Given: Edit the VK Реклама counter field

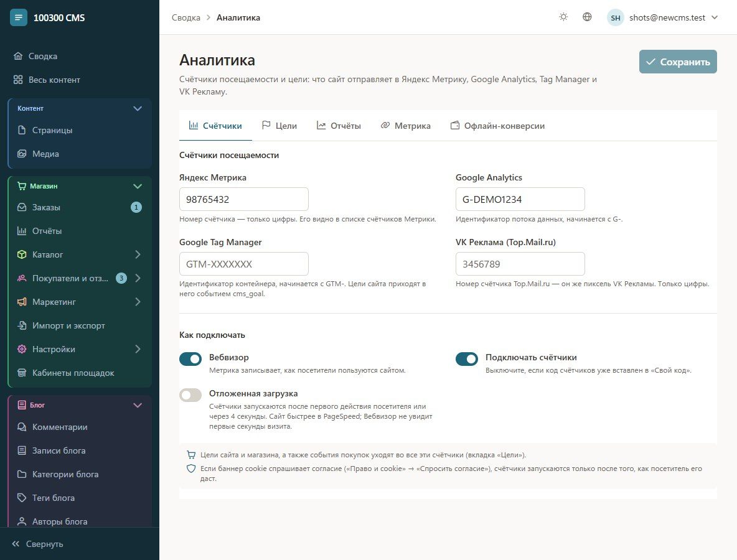Looking at the screenshot, I should tap(520, 264).
